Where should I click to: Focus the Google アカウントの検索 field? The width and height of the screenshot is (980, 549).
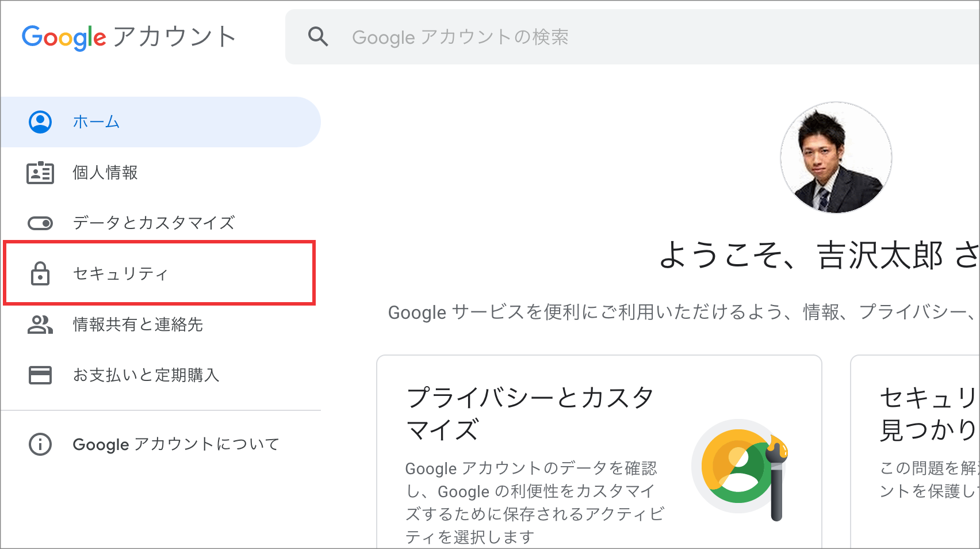(633, 37)
